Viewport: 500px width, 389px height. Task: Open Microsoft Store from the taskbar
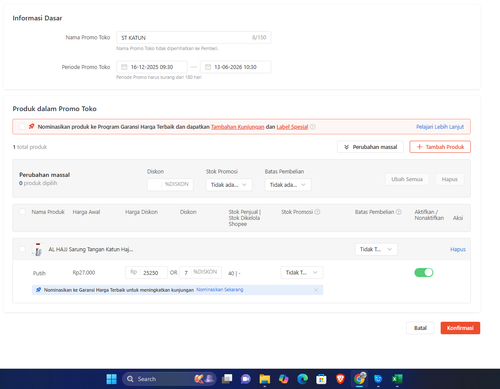321,379
